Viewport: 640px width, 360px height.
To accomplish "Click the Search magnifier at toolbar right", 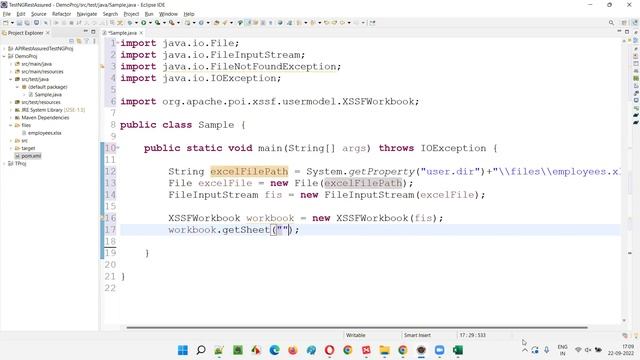I will coord(611,23).
